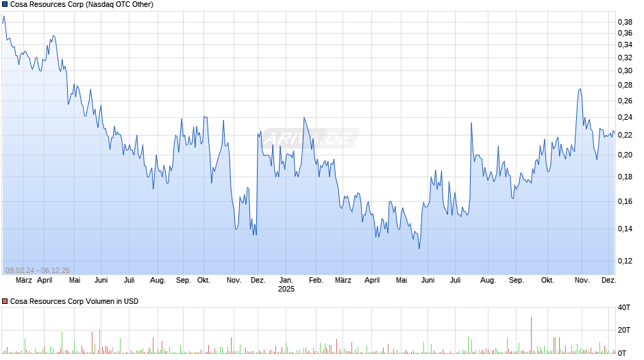
Task: Click the 'Mai' label between 'April' and 'Juni' 2024
Action: (75, 281)
